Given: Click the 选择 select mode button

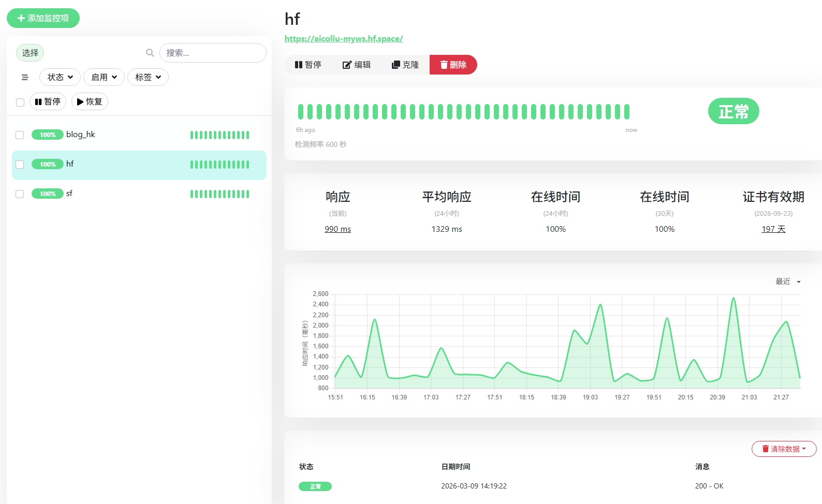Looking at the screenshot, I should [x=30, y=53].
